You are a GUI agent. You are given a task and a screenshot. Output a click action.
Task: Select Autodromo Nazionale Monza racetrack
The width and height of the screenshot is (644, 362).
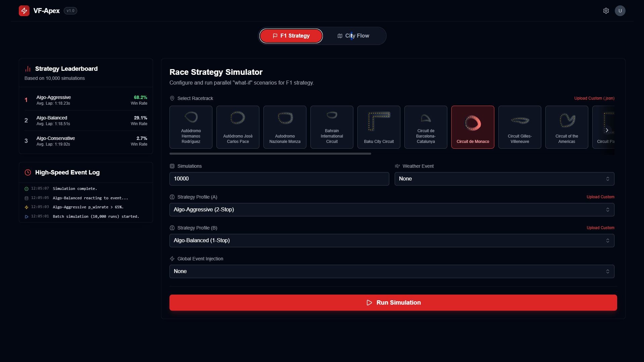pos(285,127)
